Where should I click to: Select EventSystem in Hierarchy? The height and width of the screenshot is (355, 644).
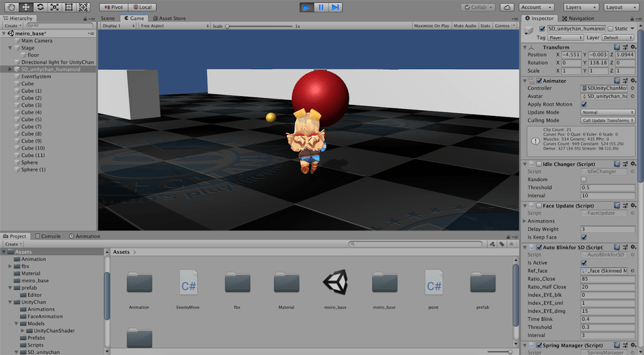[x=36, y=77]
